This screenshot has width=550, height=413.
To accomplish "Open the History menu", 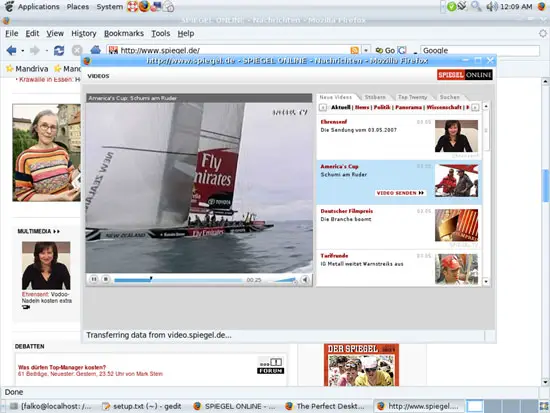I will (84, 33).
